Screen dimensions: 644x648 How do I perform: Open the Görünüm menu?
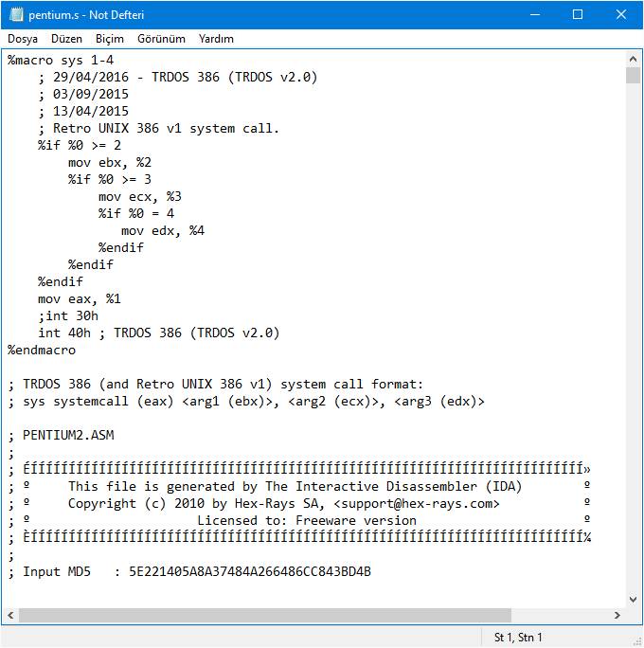pyautogui.click(x=161, y=39)
